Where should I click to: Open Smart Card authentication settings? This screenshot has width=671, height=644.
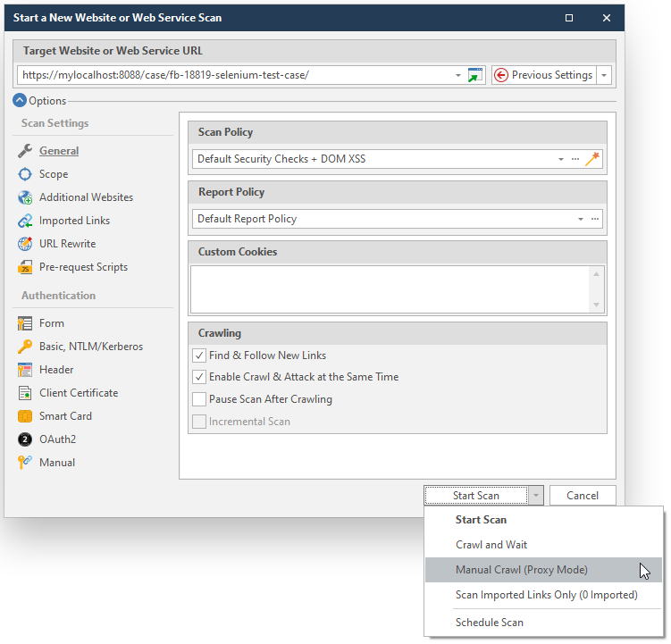[65, 416]
